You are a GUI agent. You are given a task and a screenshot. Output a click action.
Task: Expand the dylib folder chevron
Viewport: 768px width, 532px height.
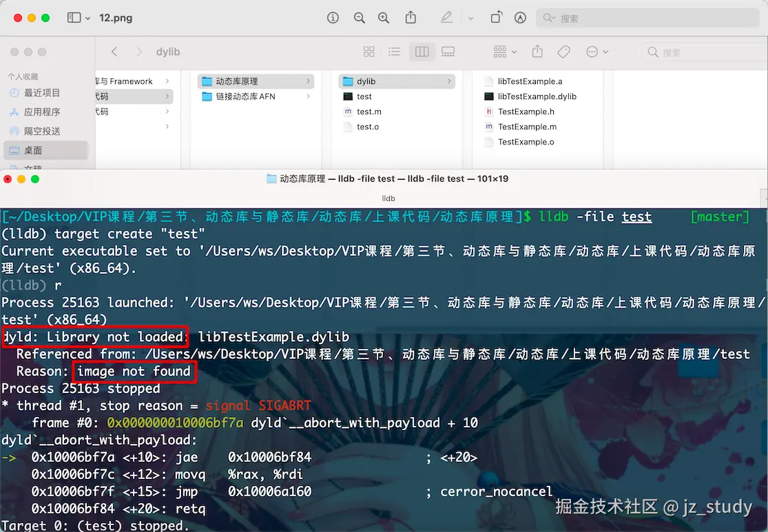pyautogui.click(x=449, y=81)
